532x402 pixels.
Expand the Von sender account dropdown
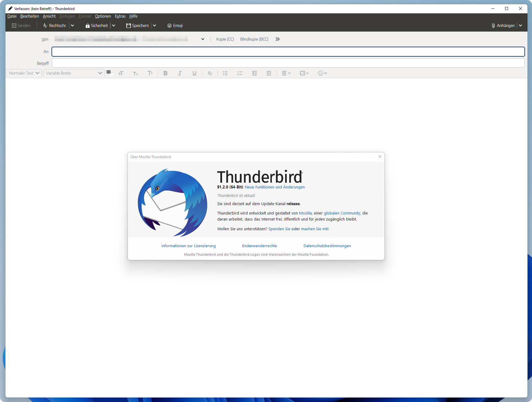point(203,39)
